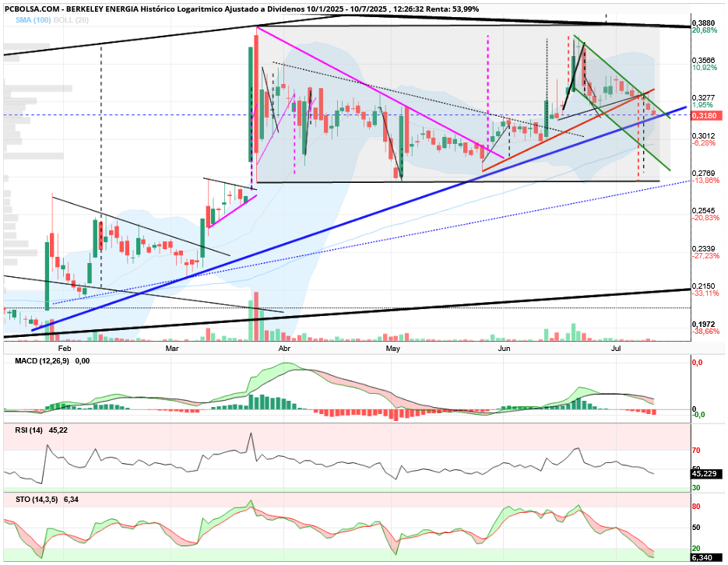728x565 pixels.
Task: Select the RSI (14) indicator label
Action: 29,430
